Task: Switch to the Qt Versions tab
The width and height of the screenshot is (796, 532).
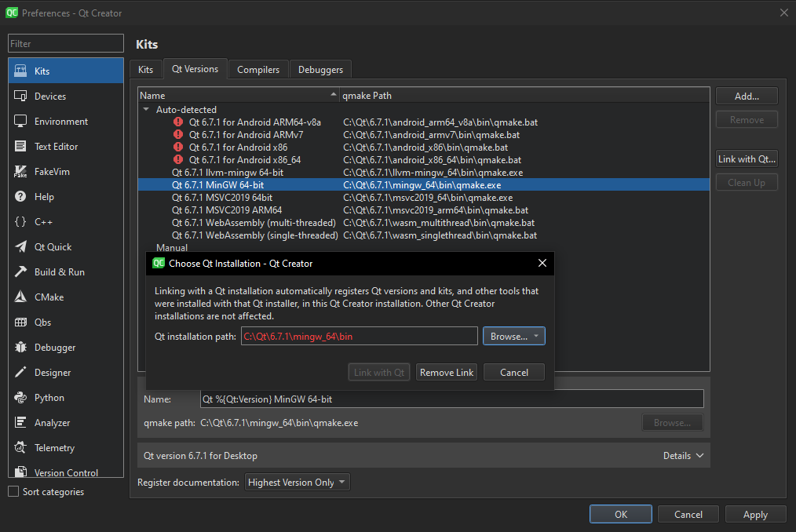Action: click(195, 69)
